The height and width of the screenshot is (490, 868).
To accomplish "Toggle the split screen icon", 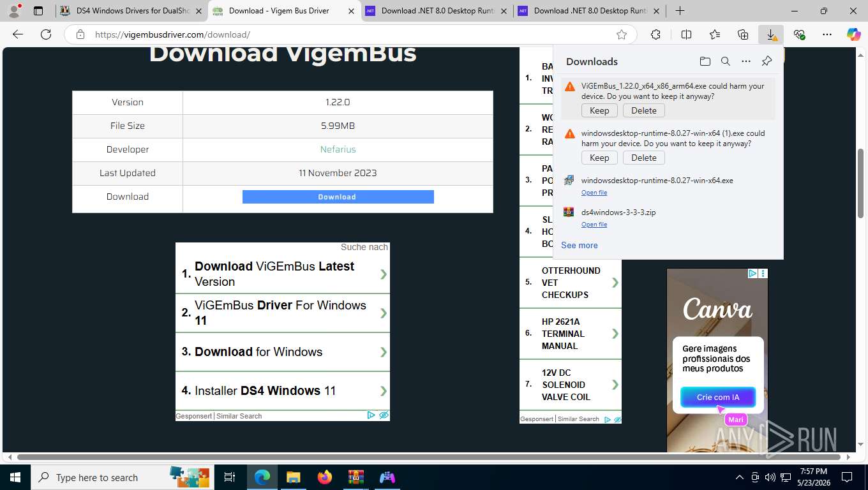I will tap(686, 34).
